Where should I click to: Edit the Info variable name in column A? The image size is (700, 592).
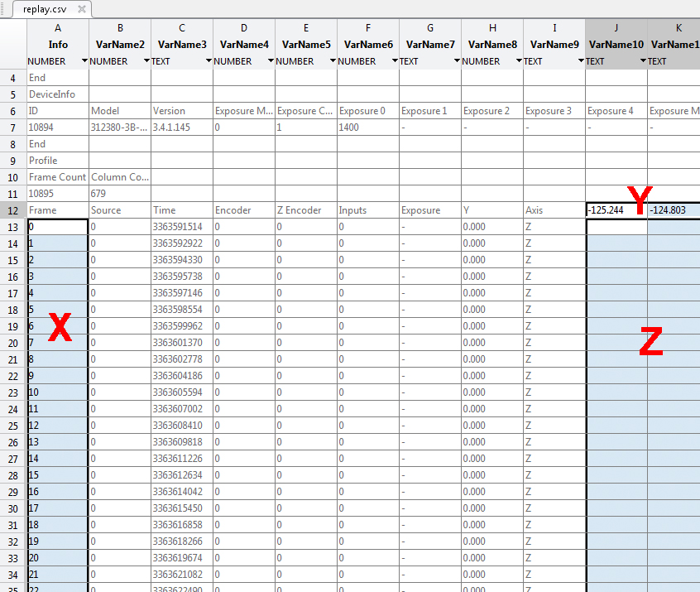click(58, 44)
